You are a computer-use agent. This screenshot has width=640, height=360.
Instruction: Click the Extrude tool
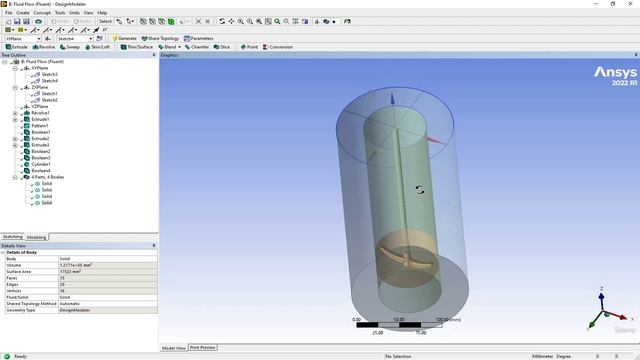click(17, 47)
